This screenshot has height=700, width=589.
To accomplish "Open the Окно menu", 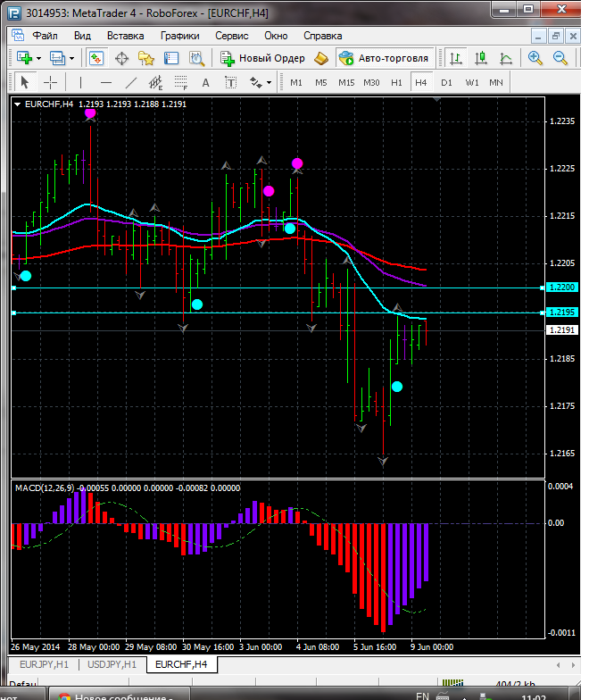I will 276,36.
